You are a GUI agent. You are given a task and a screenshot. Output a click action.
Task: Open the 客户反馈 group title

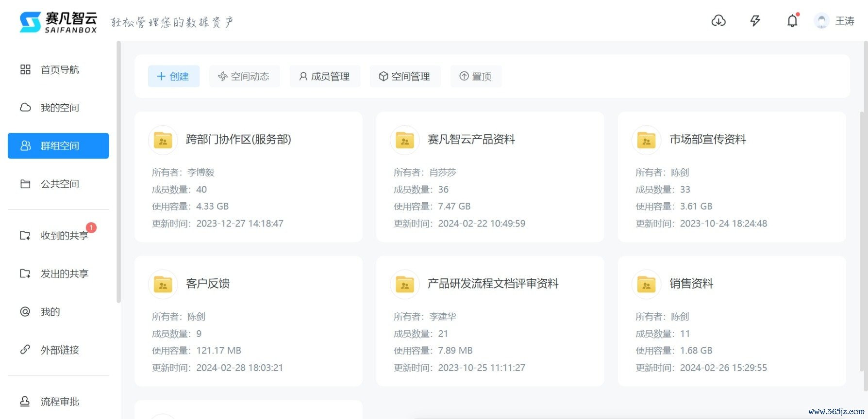208,284
